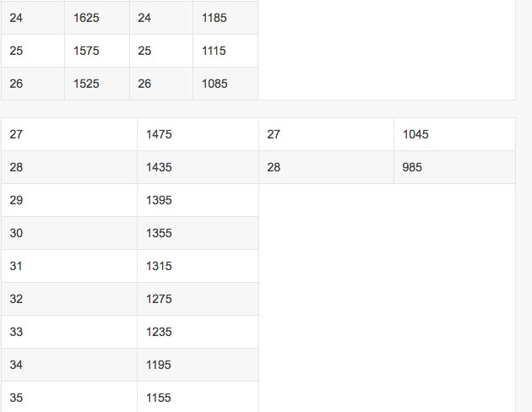Image resolution: width=532 pixels, height=412 pixels.
Task: Click the cell showing 1155
Action: (197, 397)
